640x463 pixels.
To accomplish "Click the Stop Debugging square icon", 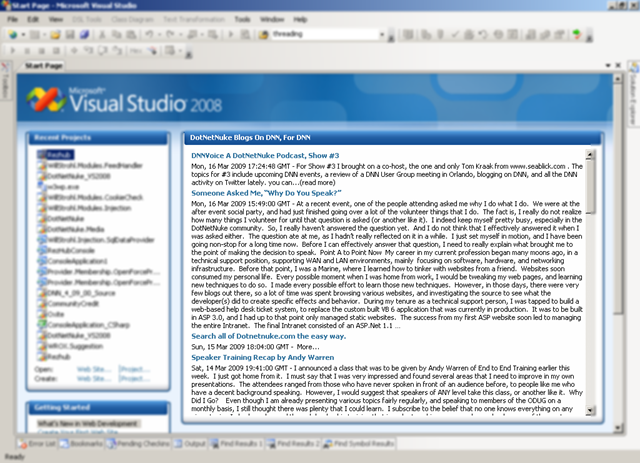I will coord(41,51).
